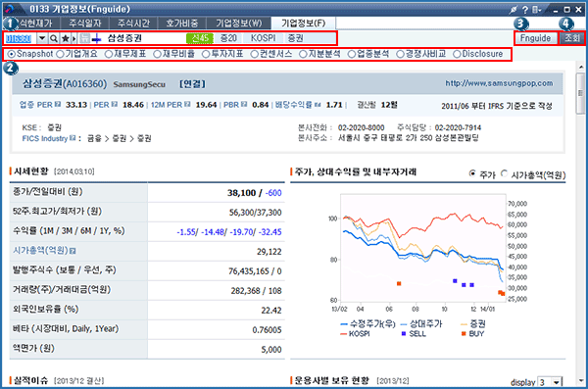Open stock search via magnifier icon
This screenshot has width=588, height=389.
[x=54, y=38]
